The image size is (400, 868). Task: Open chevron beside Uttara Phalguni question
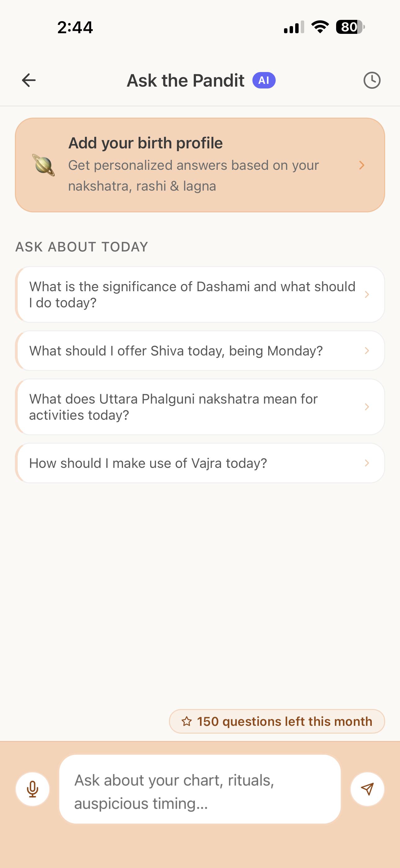coord(367,407)
